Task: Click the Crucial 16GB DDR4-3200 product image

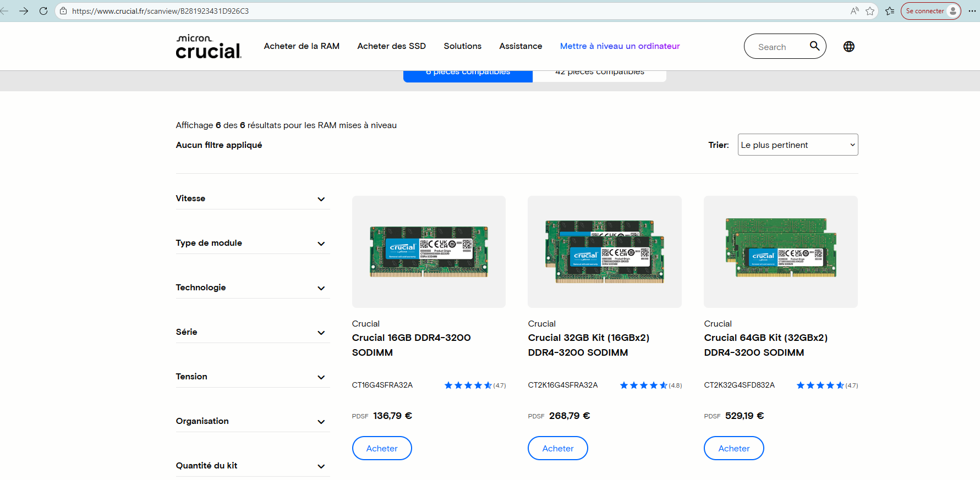Action: (429, 252)
